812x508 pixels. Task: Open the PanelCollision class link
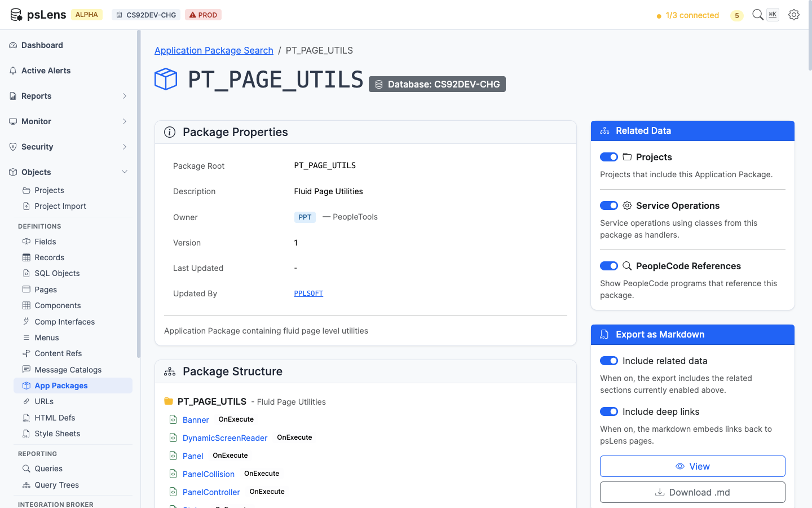pyautogui.click(x=209, y=474)
